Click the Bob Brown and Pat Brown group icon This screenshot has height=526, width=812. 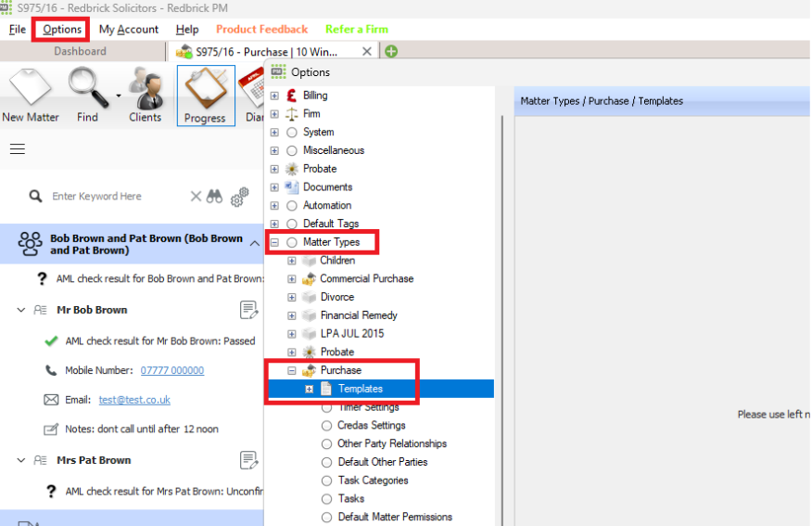coord(30,244)
